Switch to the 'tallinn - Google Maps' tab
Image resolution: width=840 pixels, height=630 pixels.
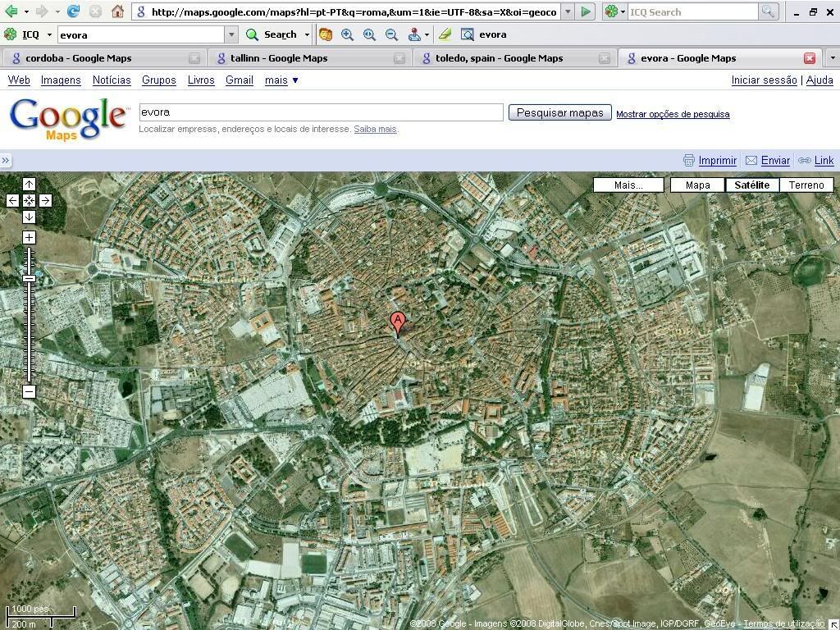coord(279,58)
